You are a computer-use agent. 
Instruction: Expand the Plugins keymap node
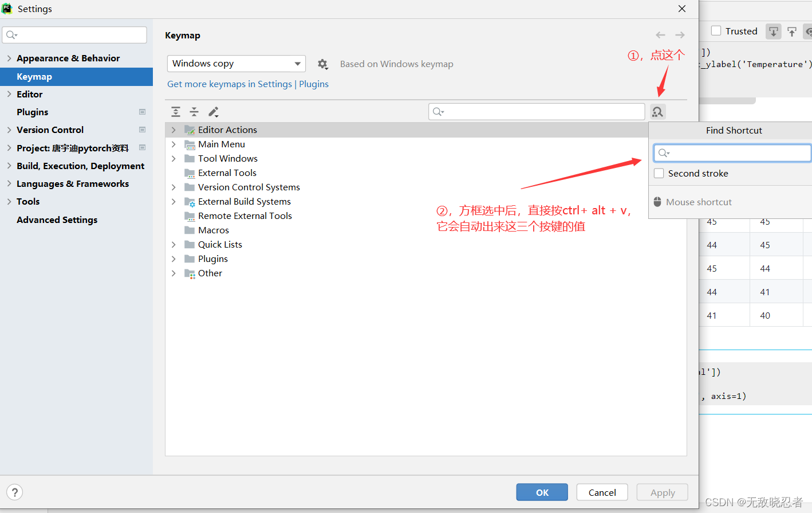(174, 259)
